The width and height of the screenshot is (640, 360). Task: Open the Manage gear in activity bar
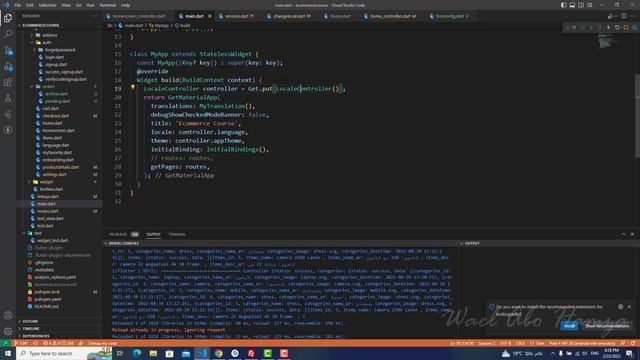click(x=8, y=331)
